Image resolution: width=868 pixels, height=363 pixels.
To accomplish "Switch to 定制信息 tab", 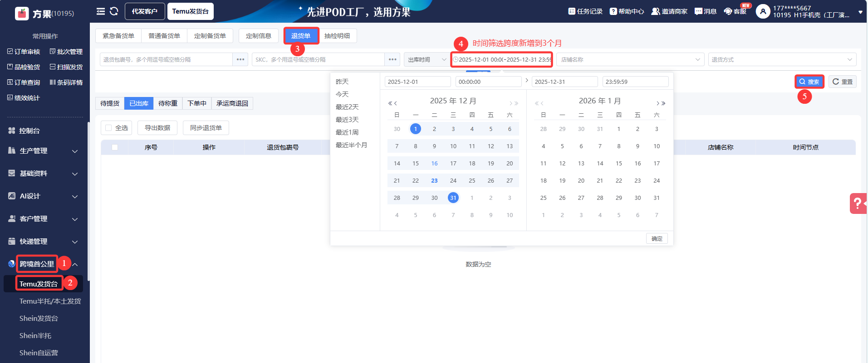I will (x=259, y=36).
